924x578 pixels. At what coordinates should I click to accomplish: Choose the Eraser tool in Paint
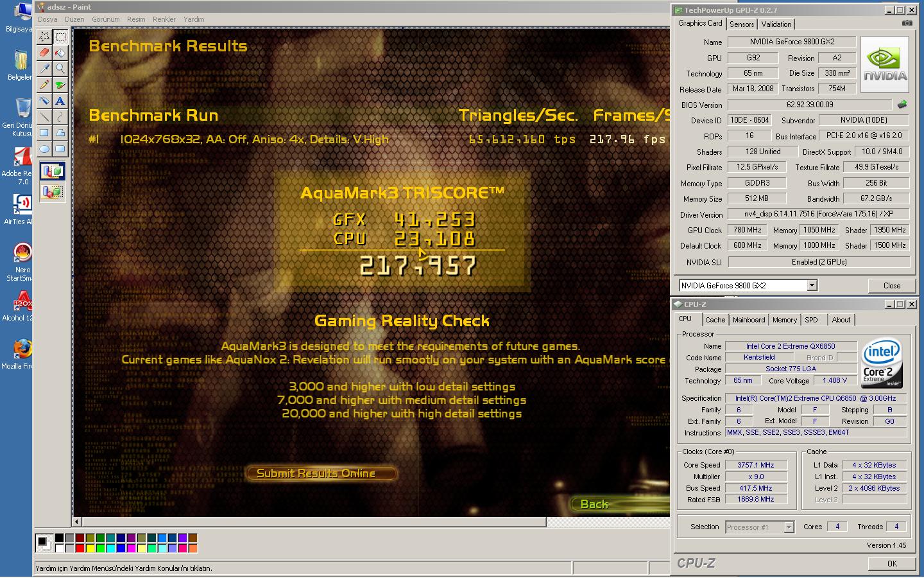pyautogui.click(x=44, y=53)
